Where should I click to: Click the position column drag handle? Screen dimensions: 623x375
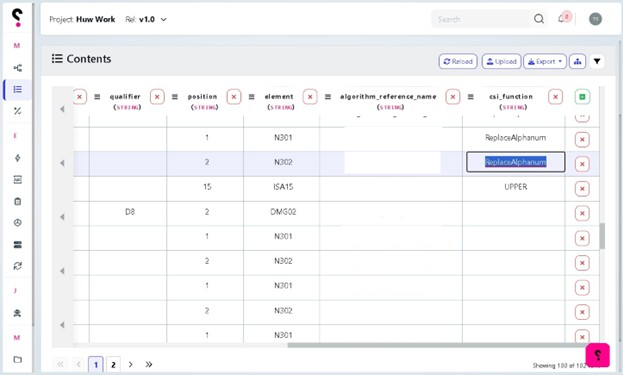(175, 97)
